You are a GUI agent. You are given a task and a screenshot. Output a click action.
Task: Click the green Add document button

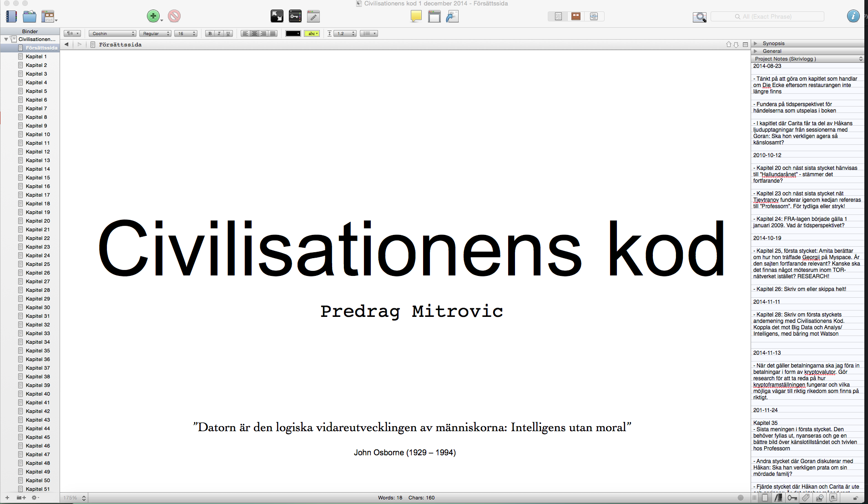pyautogui.click(x=153, y=16)
